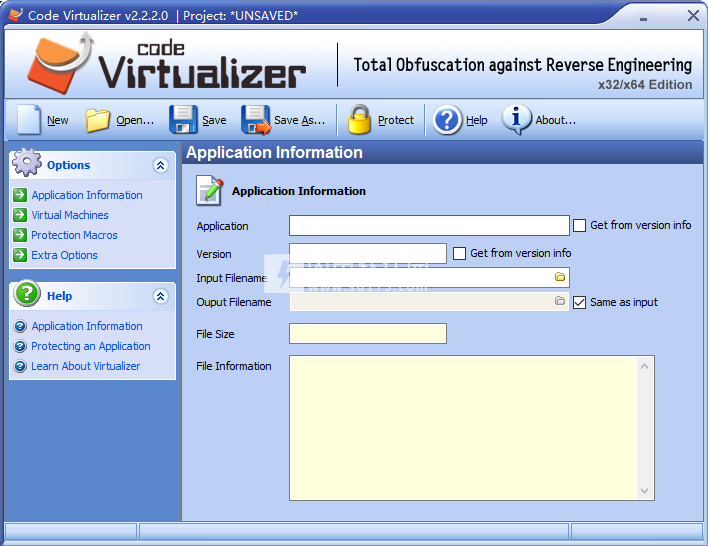Screen dimensions: 708x546
Task: Click the Protect toolbar label
Action: (x=396, y=121)
